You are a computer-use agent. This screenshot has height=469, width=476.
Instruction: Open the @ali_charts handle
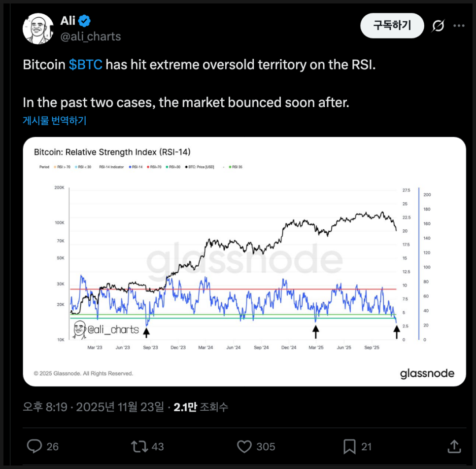90,36
